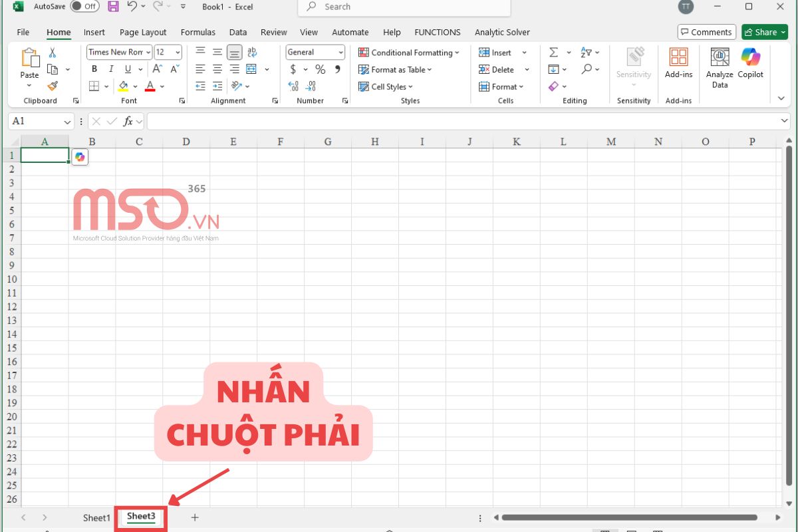Select the Sheet1 tab
This screenshot has width=798, height=532.
click(96, 517)
